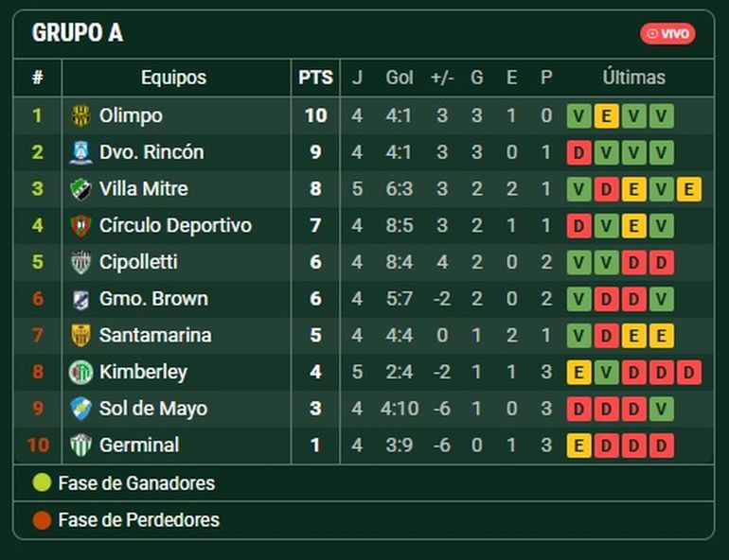Click the green Fase de Ganadores legend dot
Image resolution: width=729 pixels, height=560 pixels.
[x=42, y=483]
